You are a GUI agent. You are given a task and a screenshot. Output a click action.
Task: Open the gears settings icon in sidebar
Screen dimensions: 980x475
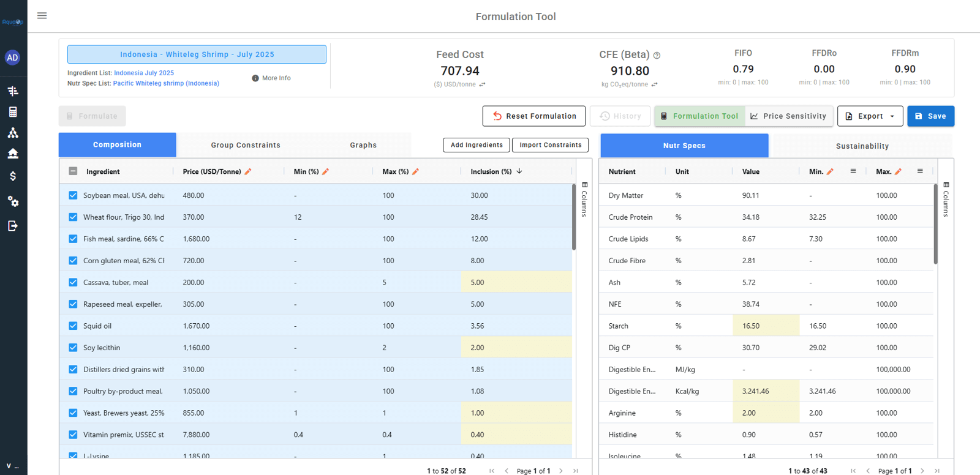point(13,201)
